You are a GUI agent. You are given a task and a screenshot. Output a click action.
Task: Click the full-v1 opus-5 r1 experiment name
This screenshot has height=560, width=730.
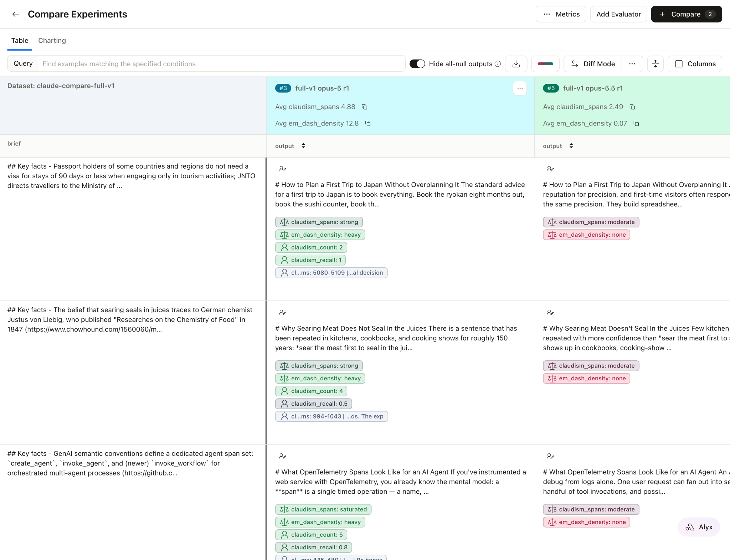322,88
